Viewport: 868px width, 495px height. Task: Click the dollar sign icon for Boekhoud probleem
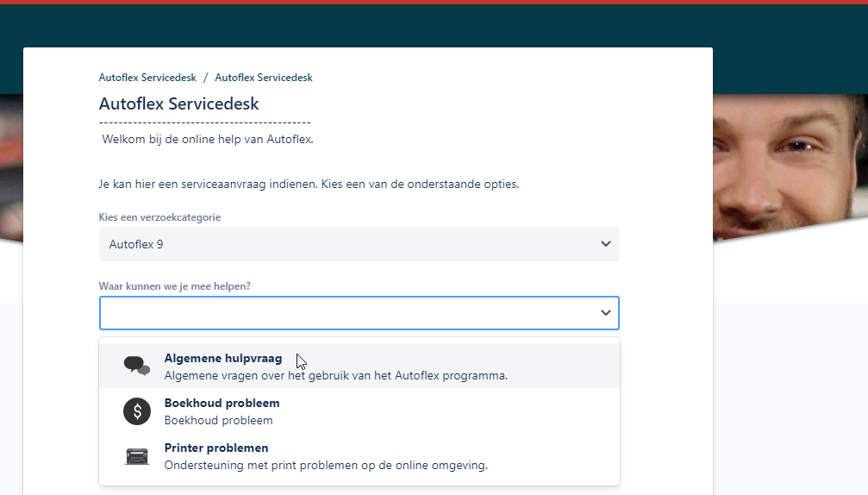(x=136, y=411)
